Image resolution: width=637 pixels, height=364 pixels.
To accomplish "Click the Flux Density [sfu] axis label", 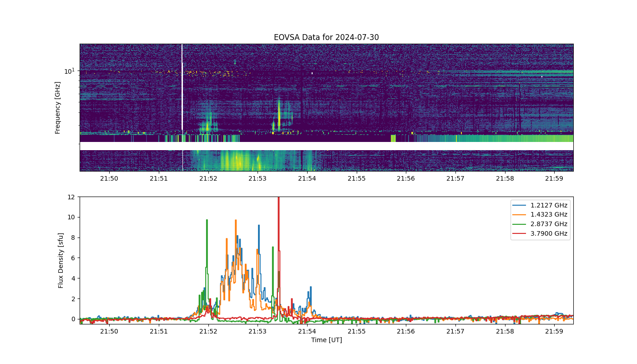I will (61, 260).
